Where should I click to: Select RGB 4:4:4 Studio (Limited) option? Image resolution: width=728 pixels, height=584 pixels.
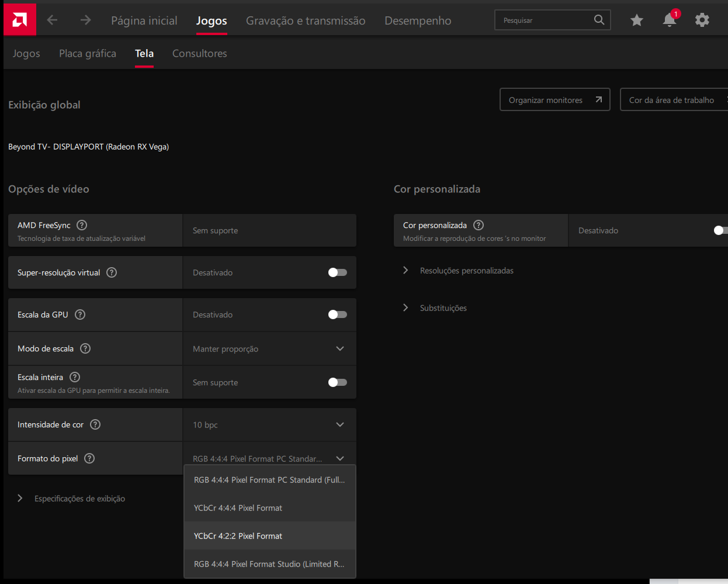[270, 564]
